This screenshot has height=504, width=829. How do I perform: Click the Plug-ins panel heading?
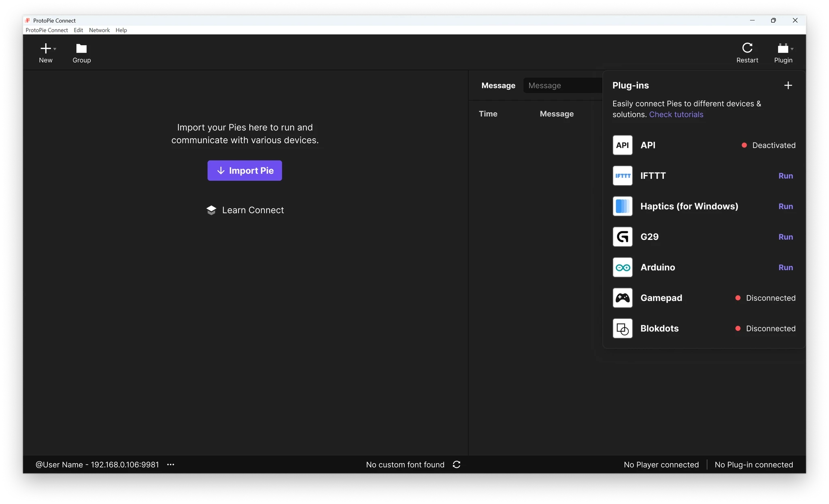point(631,85)
